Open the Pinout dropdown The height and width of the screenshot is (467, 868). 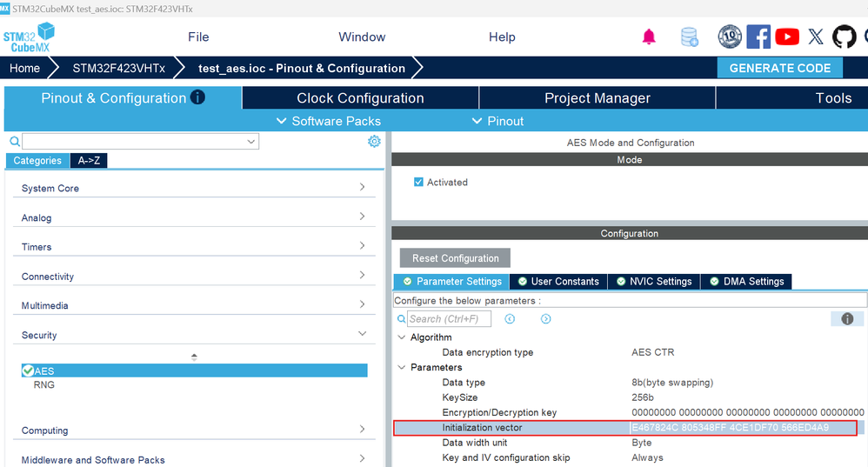(x=497, y=121)
